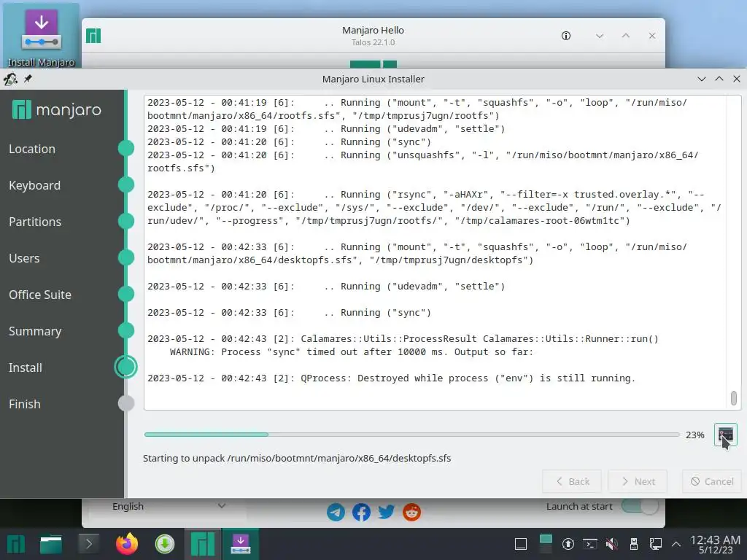Click the QProcess Destroyed log line
The width and height of the screenshot is (747, 560).
(x=391, y=378)
